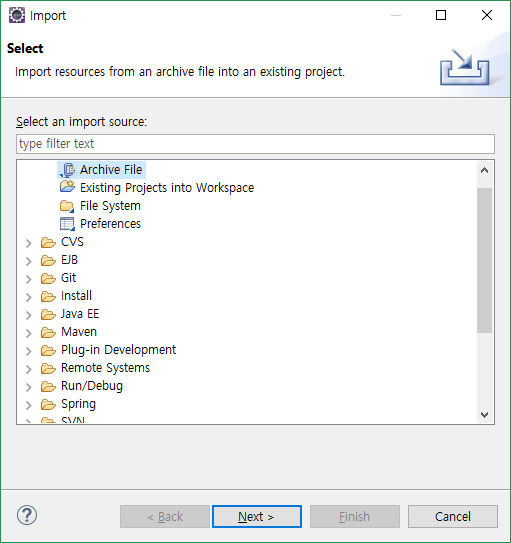Click the Cancel button
This screenshot has width=511, height=543.
point(452,516)
